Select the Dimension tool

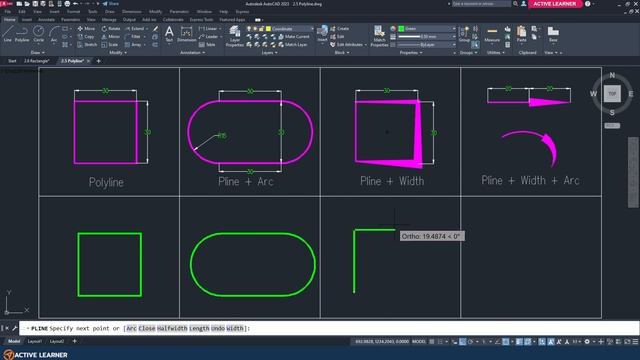click(x=187, y=34)
